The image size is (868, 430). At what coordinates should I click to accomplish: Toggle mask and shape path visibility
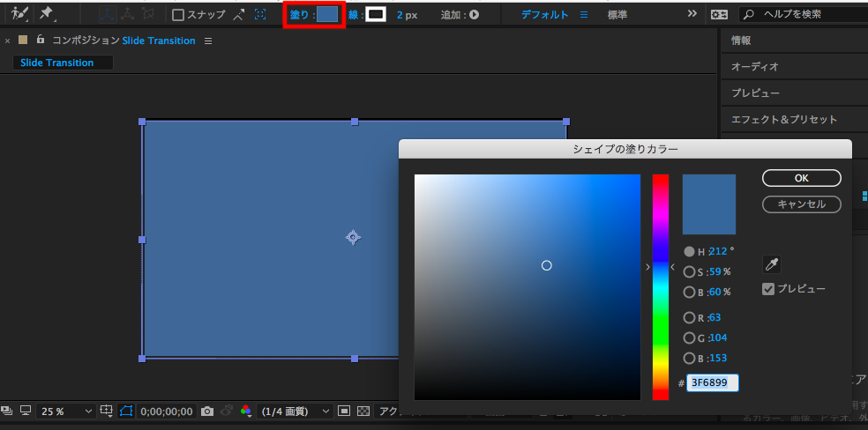tap(125, 411)
